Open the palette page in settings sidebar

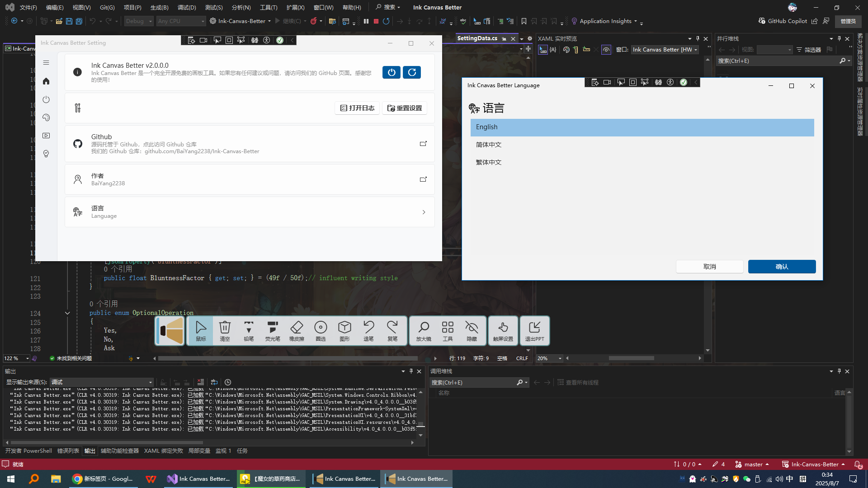(46, 117)
